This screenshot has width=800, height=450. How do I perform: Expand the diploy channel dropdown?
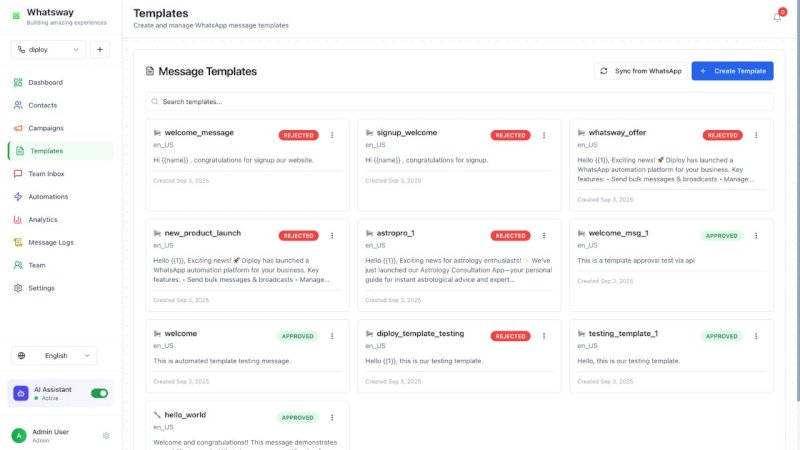tap(48, 50)
